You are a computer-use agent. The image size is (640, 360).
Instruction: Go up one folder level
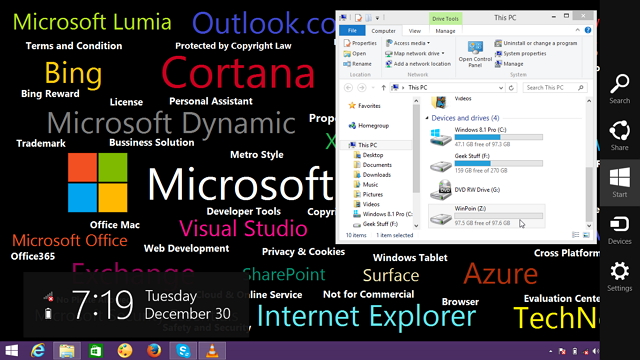[x=383, y=88]
